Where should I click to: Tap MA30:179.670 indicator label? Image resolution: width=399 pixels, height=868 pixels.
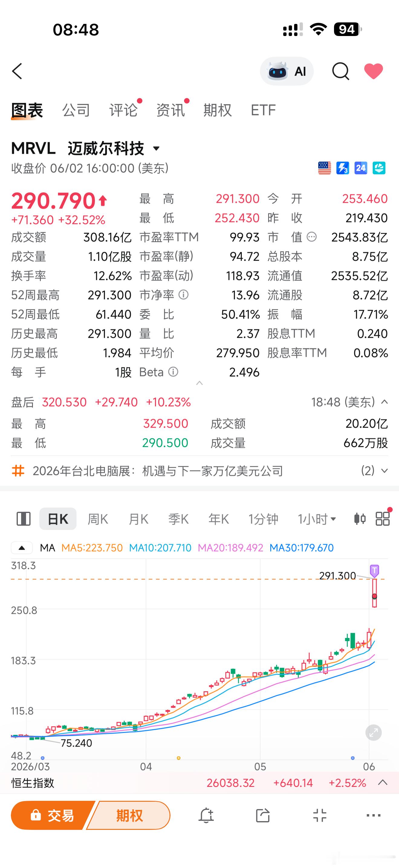click(x=302, y=548)
